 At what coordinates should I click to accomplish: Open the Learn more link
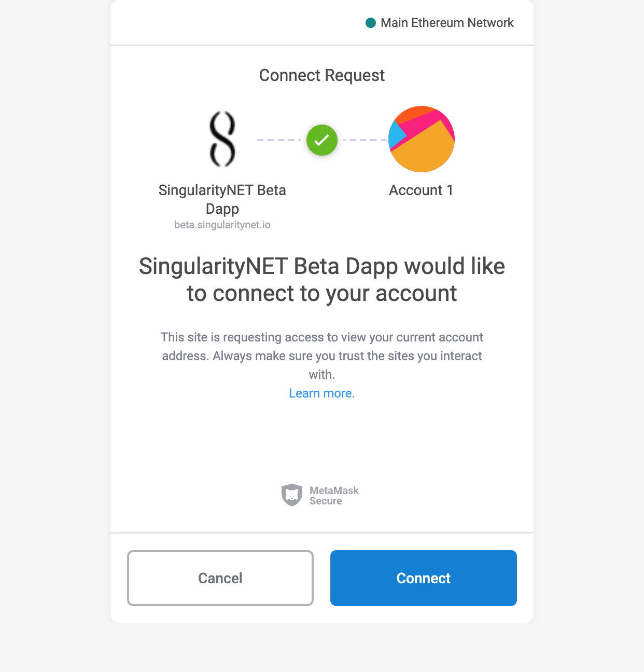coord(322,393)
